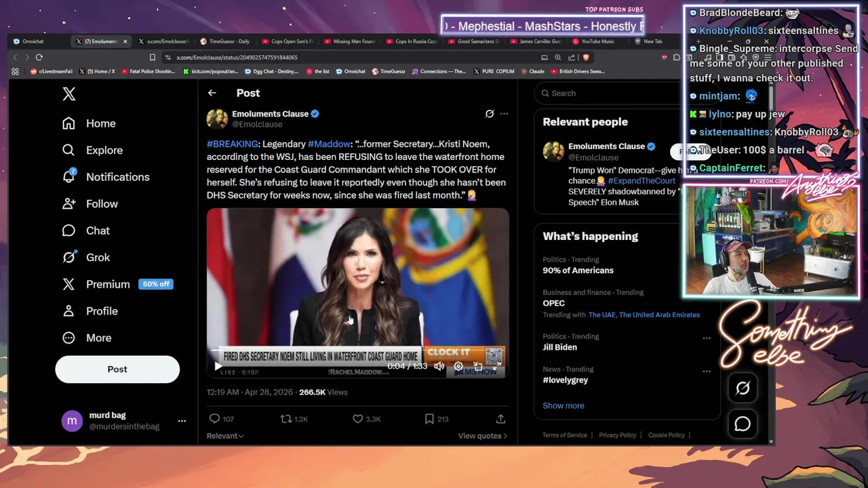Open the #Maddow hashtag

click(329, 144)
